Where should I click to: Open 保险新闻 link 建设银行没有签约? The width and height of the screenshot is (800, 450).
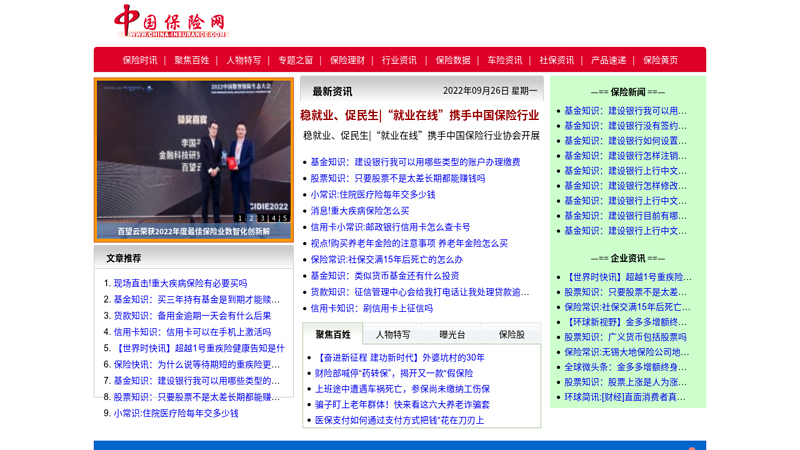point(626,126)
